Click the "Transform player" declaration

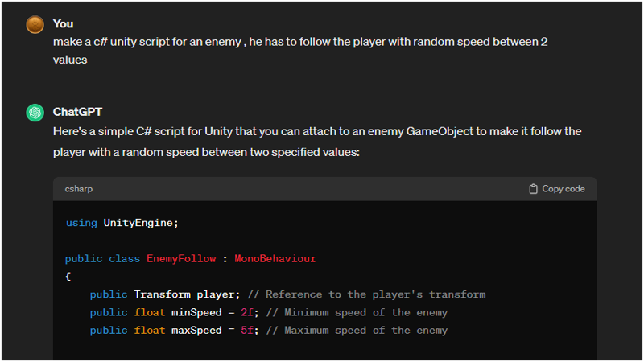184,294
